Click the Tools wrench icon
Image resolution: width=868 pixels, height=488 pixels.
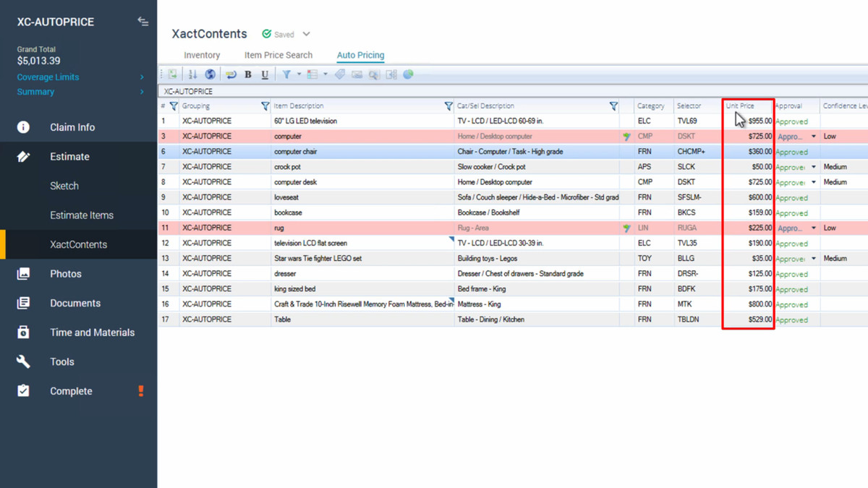(23, 361)
